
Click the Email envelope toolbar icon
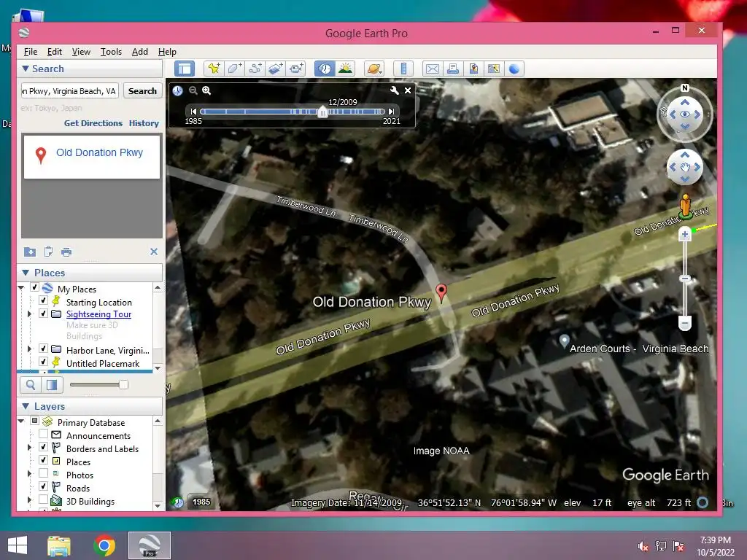pos(433,69)
